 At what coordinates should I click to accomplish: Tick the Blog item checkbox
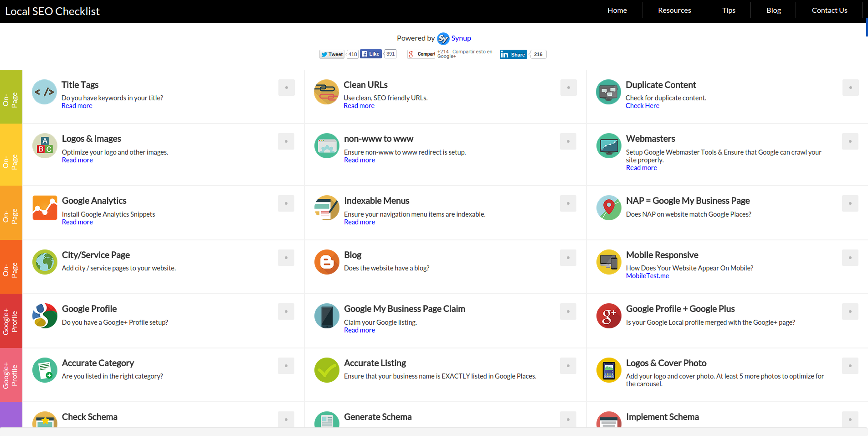point(568,258)
